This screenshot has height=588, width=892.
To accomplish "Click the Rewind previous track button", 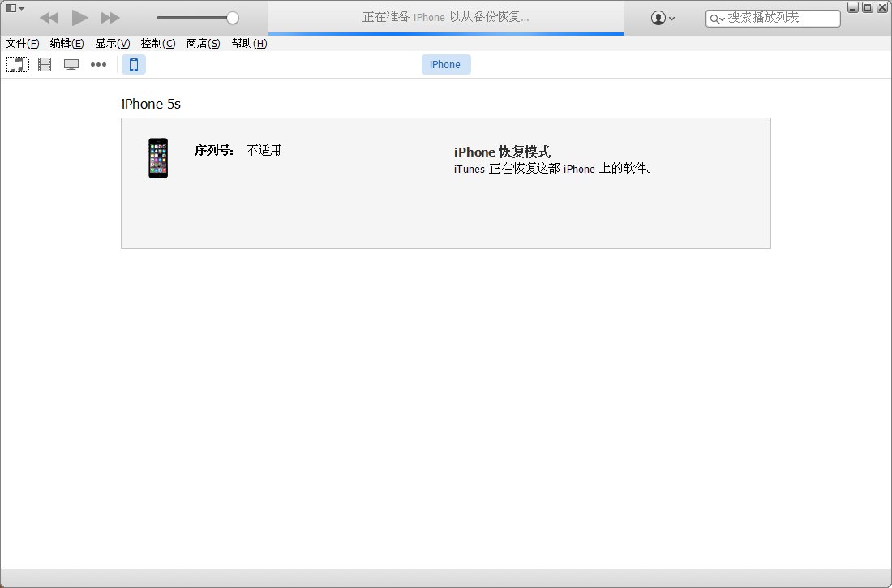I will click(x=49, y=18).
